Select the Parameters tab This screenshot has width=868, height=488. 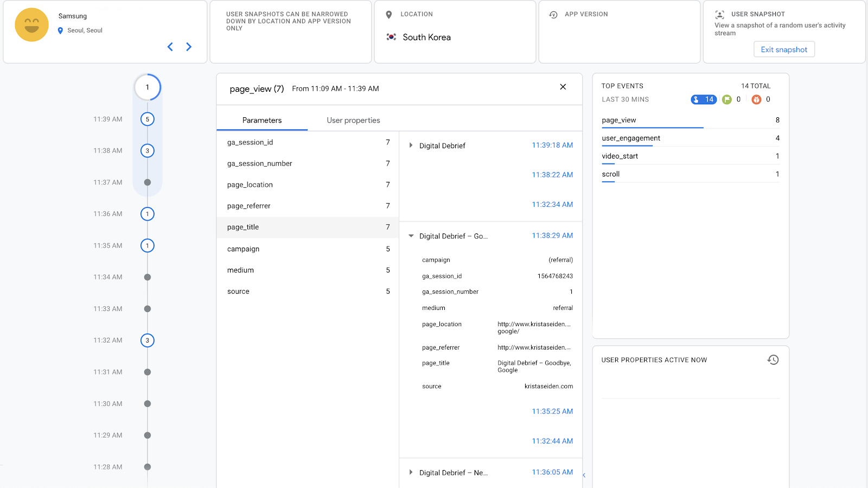[261, 121]
